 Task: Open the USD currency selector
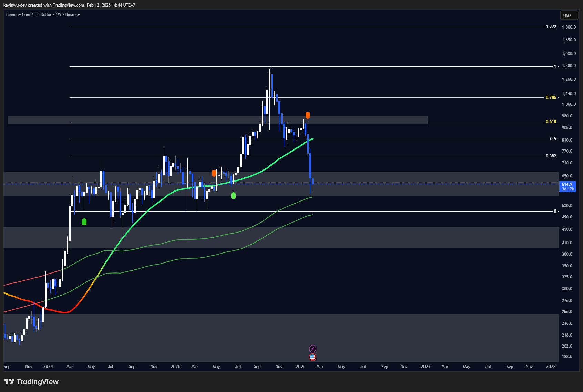[x=567, y=15]
